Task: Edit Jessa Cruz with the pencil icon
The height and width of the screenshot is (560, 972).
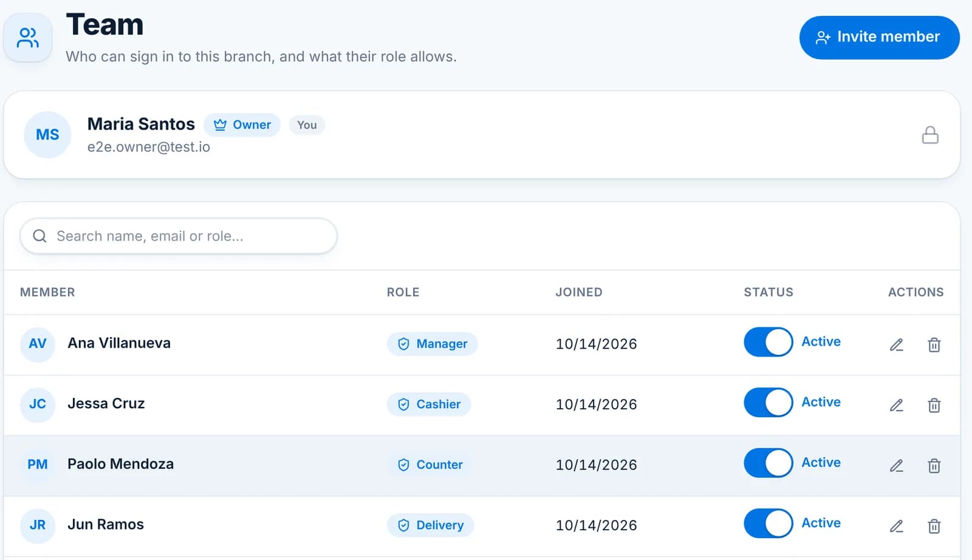Action: (x=897, y=405)
